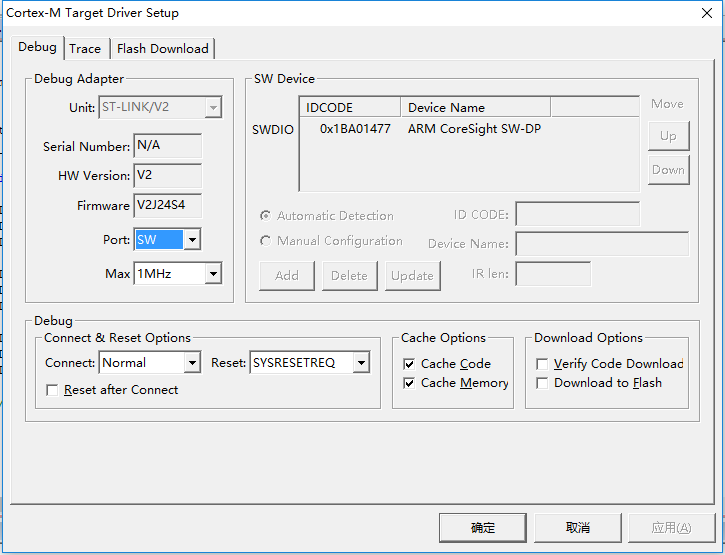Expand the Reset SYSRESETREQ dropdown

(x=361, y=363)
